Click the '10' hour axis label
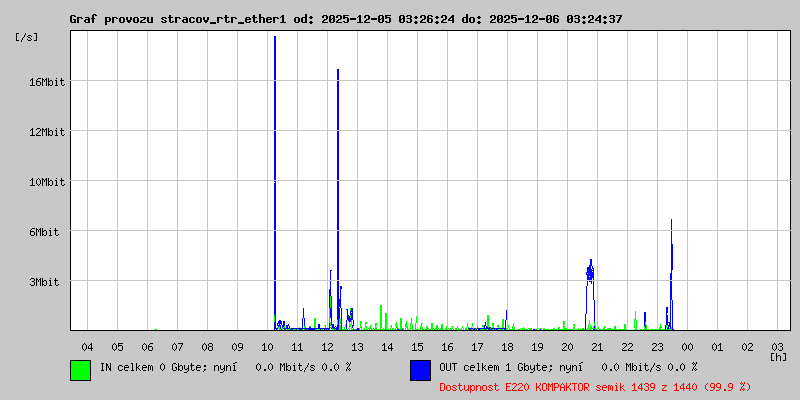This screenshot has height=400, width=800. pyautogui.click(x=267, y=347)
